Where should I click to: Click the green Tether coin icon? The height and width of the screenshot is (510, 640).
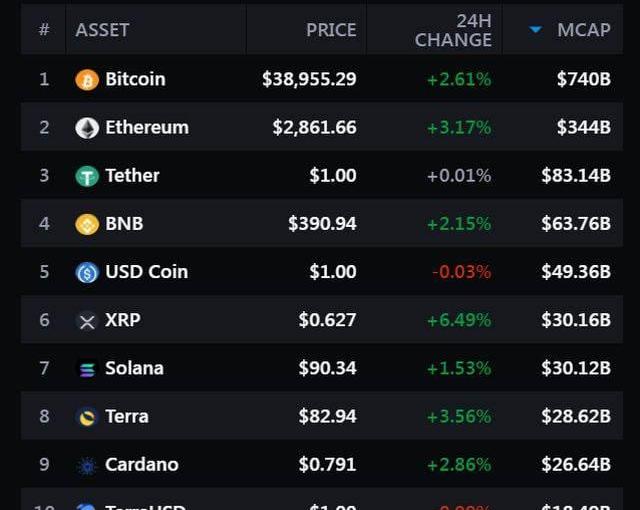pos(87,176)
